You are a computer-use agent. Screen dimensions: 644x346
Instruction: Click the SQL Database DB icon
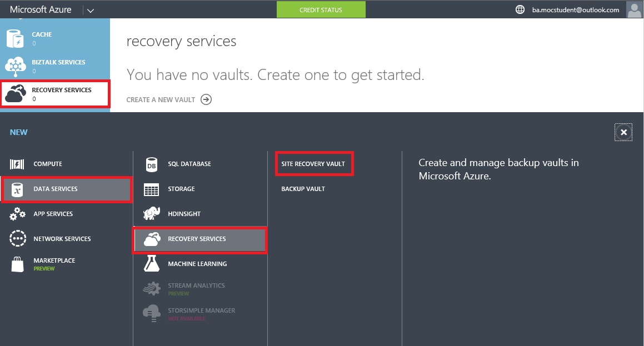coord(152,164)
